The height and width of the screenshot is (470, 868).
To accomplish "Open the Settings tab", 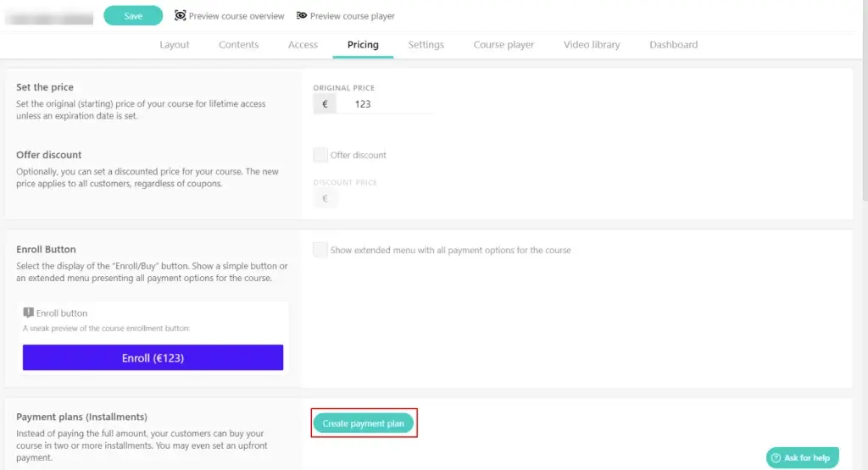I will click(x=426, y=45).
